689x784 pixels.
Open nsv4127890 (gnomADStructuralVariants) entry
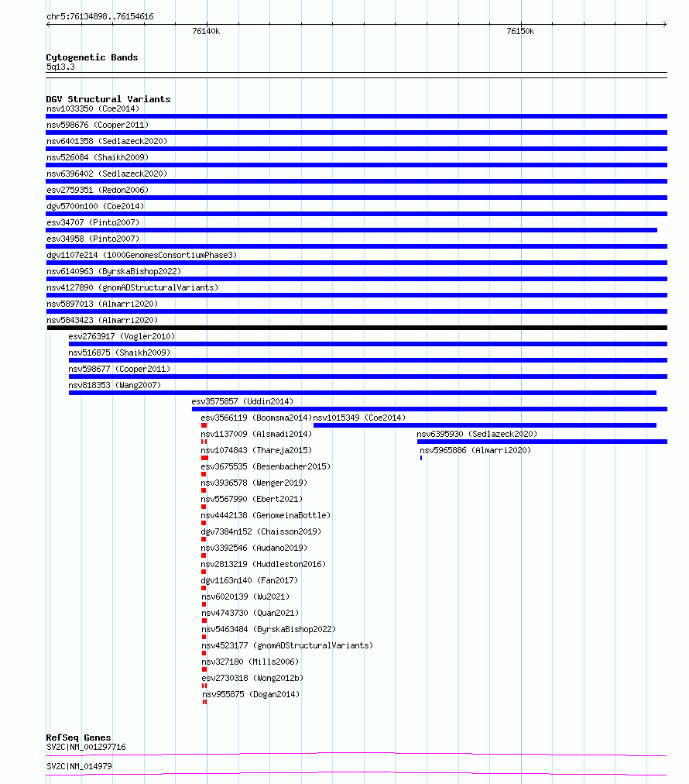coord(132,287)
